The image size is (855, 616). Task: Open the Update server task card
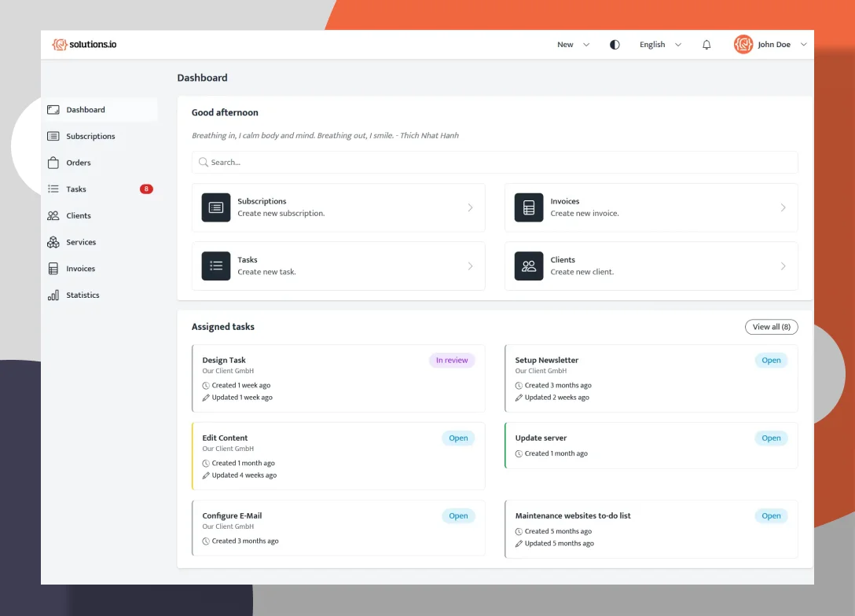tap(629, 445)
